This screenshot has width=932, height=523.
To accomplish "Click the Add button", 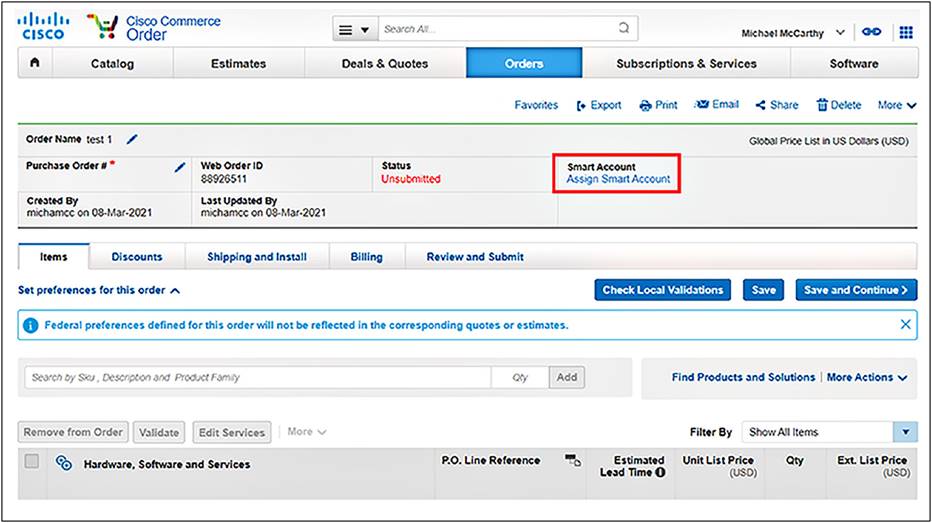I will point(567,377).
